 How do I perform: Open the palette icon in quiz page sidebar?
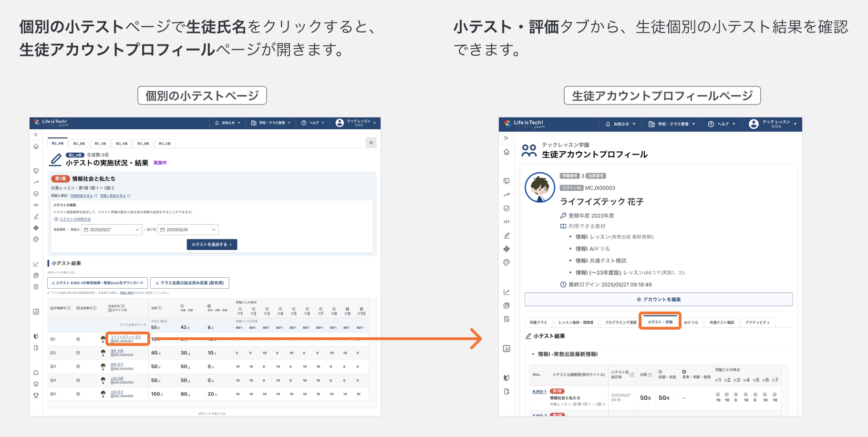pyautogui.click(x=36, y=239)
